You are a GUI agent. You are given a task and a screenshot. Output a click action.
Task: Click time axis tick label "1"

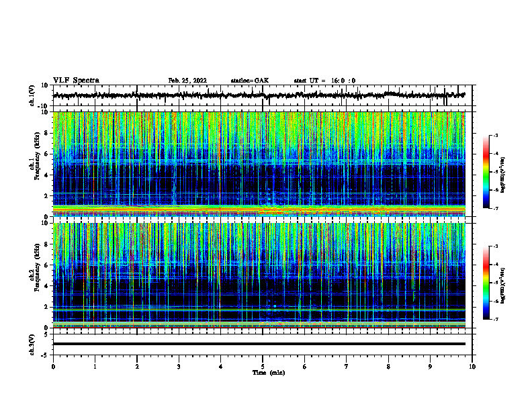coord(95,367)
